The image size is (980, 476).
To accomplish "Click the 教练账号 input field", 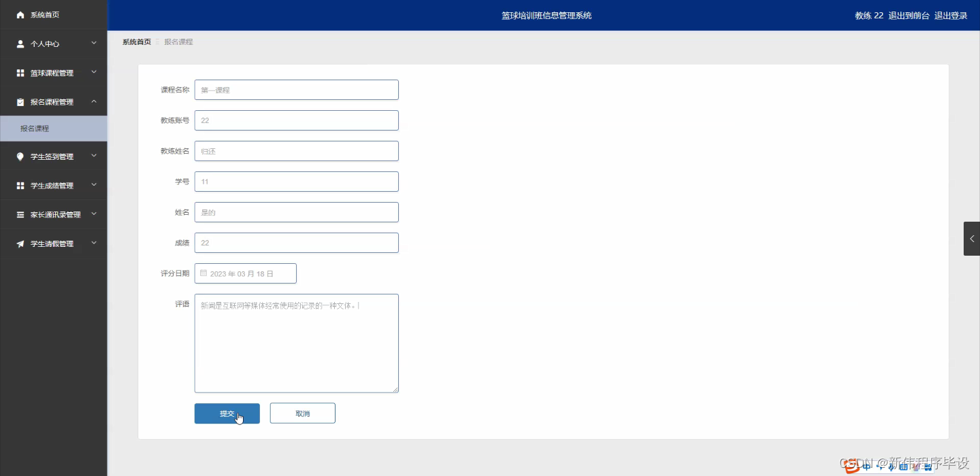I will coord(297,120).
